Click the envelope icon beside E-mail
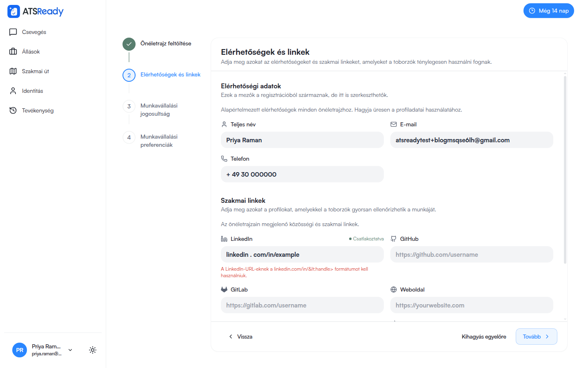The image size is (588, 368). tap(394, 124)
